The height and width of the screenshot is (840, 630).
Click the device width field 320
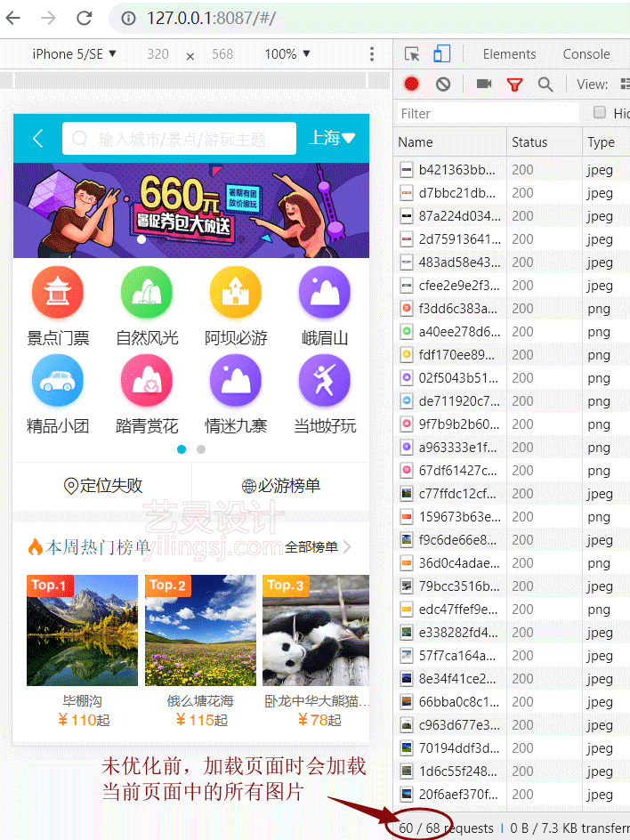[158, 54]
